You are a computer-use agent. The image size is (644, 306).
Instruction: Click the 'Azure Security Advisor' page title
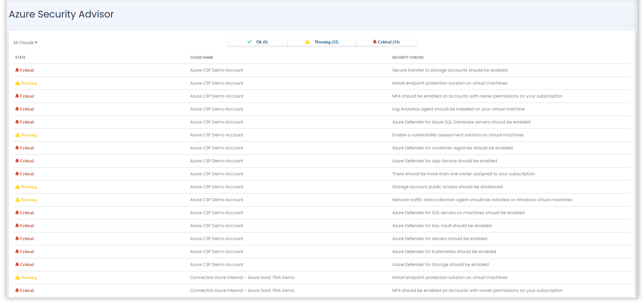pos(61,14)
